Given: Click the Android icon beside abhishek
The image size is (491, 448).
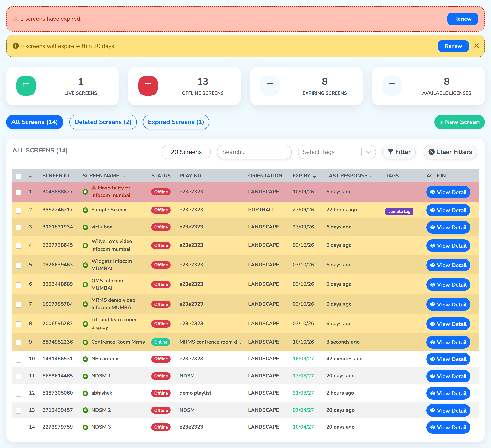Looking at the screenshot, I should (85, 393).
